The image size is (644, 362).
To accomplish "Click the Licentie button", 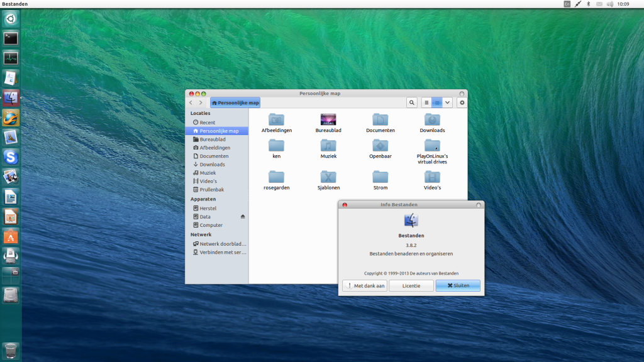I will (x=411, y=285).
